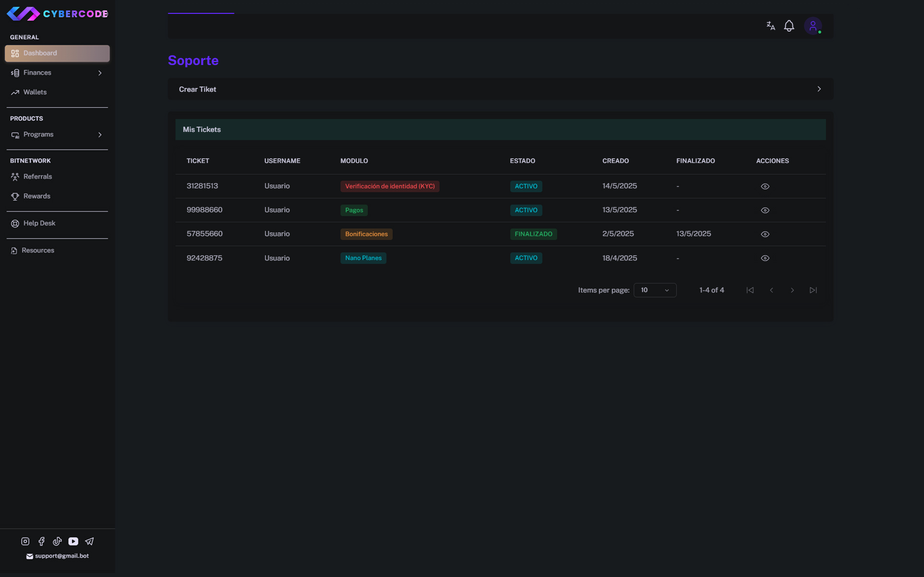Open the Instagram social icon
Screen dimensions: 924x577
[x=25, y=541]
